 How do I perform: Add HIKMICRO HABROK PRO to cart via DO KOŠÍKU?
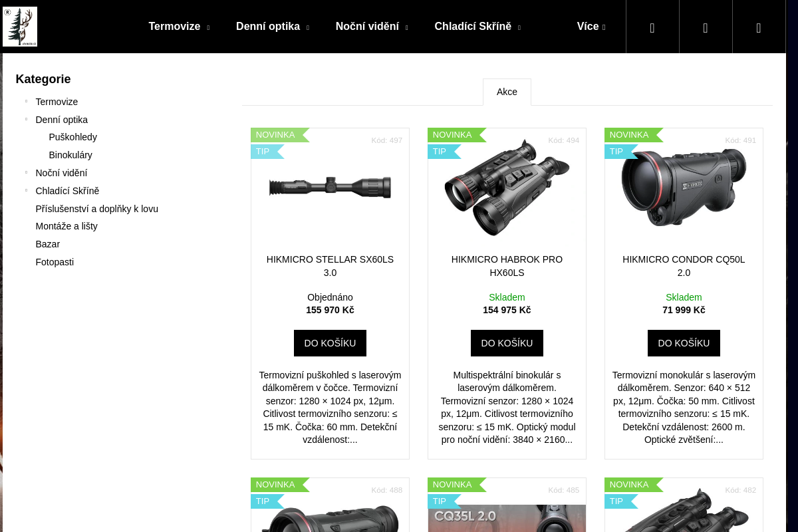point(507,343)
